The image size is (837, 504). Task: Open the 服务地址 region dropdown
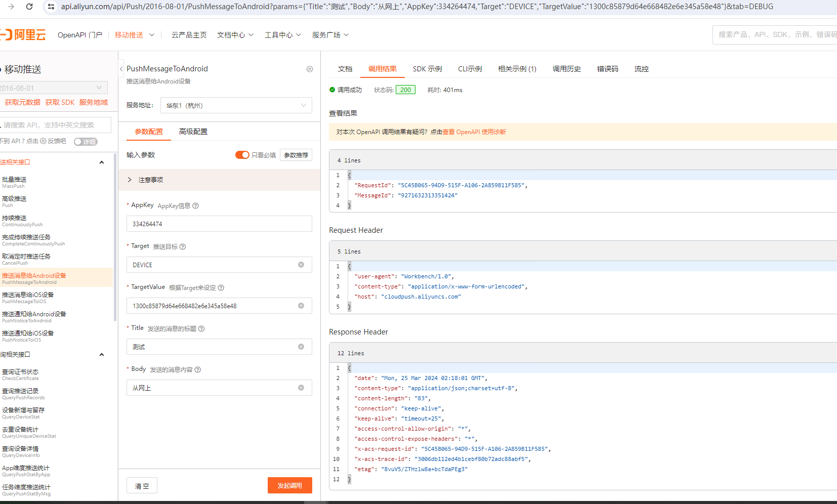click(236, 105)
